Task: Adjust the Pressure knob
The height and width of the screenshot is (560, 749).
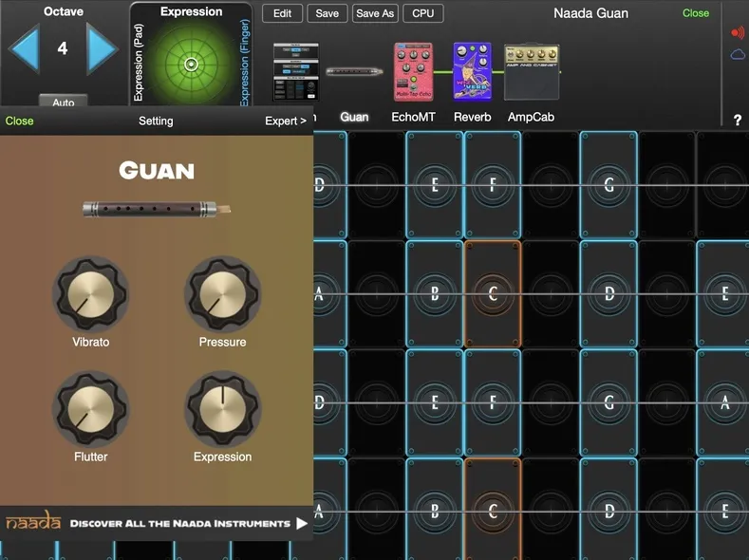Action: (x=222, y=294)
